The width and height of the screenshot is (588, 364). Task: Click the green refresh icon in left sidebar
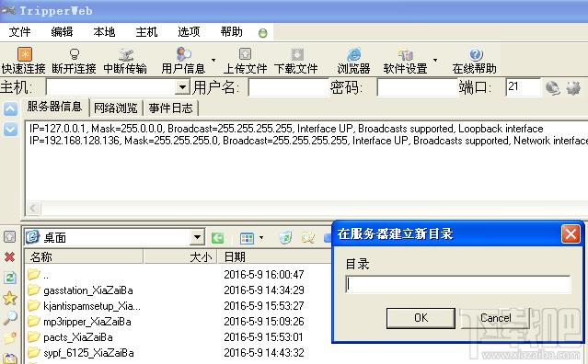click(x=9, y=278)
